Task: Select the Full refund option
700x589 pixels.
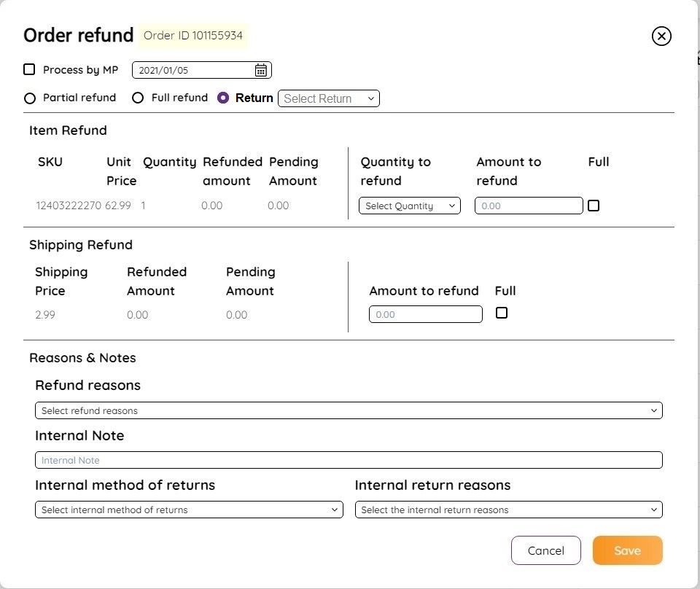Action: [138, 98]
